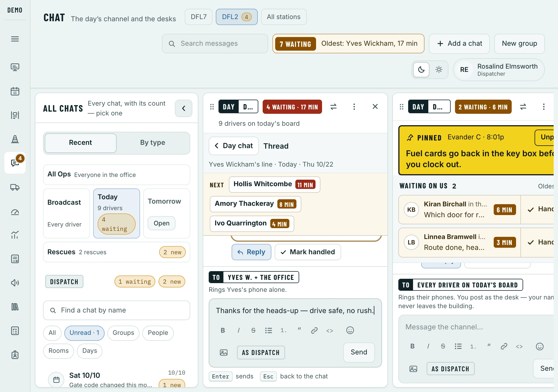
Task: Click swap arrows in the 2 WAITING panel
Action: (523, 107)
